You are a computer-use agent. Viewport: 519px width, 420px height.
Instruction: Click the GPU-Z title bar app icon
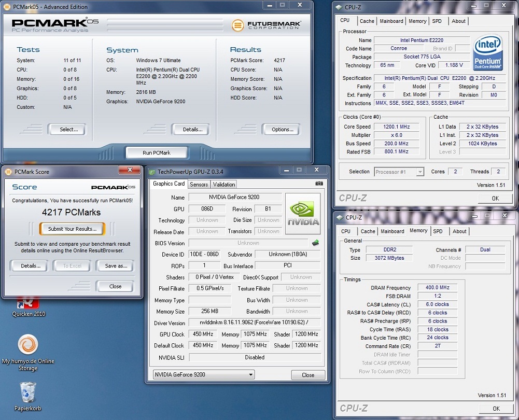click(x=152, y=172)
